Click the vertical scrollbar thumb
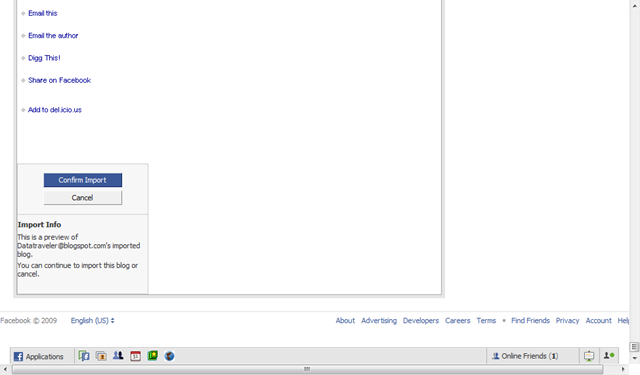640x375 pixels. coord(634,347)
